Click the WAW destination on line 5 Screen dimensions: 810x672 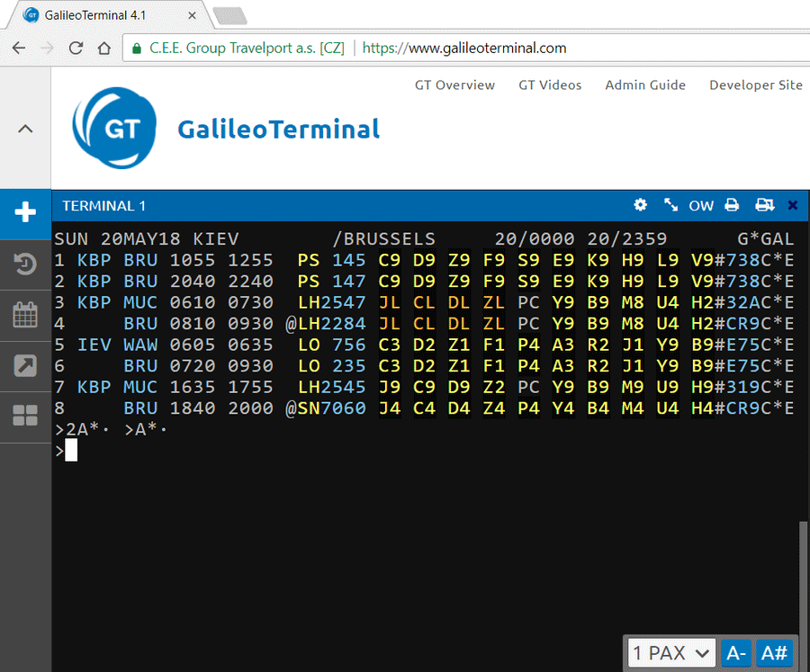140,345
